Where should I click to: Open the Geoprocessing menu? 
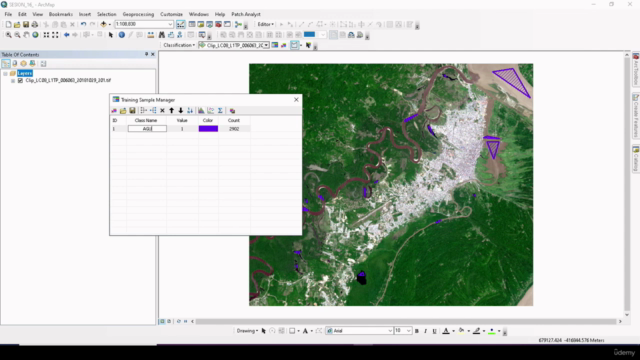[x=138, y=14]
